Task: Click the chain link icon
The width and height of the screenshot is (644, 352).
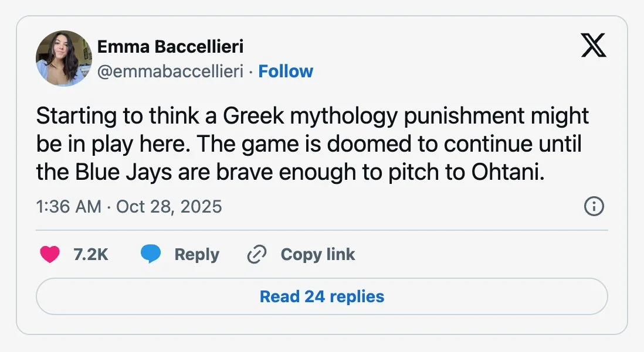Action: 257,254
